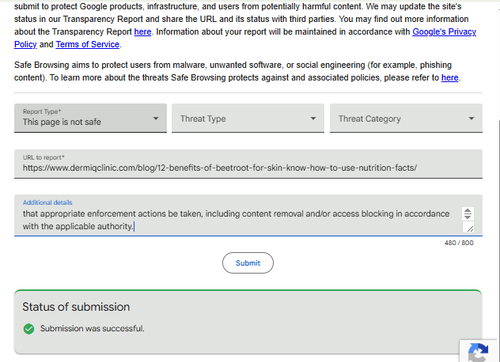500x362 pixels.
Task: Click the Submit button
Action: (248, 263)
